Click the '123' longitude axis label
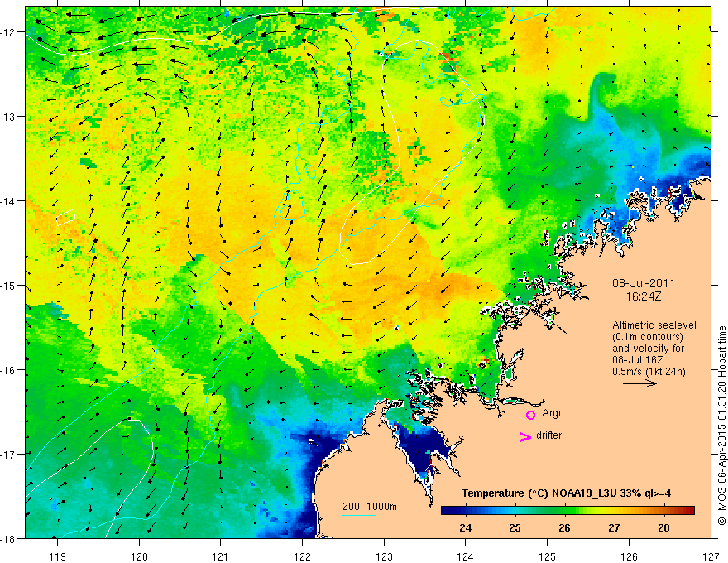 click(384, 556)
